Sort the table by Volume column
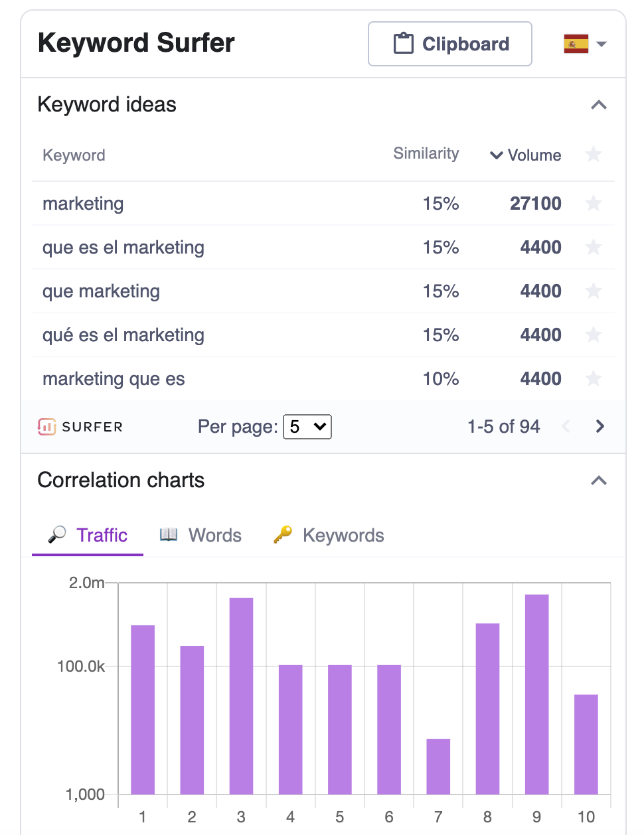This screenshot has height=835, width=644. tap(526, 155)
